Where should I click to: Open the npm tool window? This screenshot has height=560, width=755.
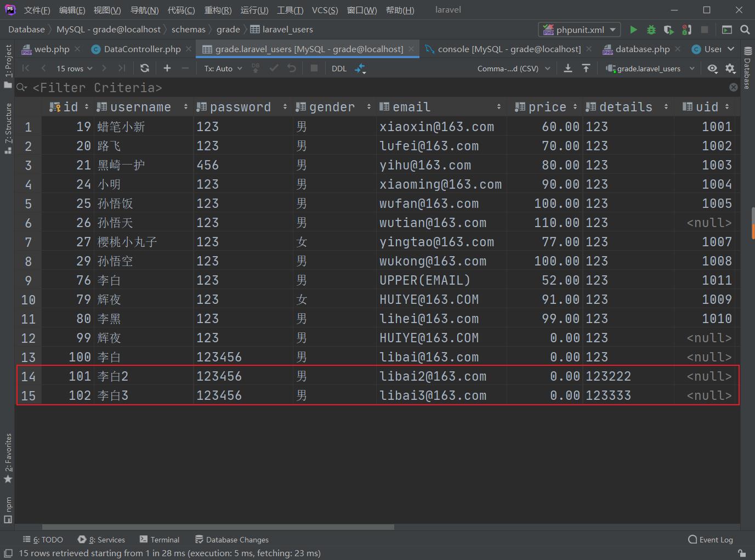click(x=8, y=510)
